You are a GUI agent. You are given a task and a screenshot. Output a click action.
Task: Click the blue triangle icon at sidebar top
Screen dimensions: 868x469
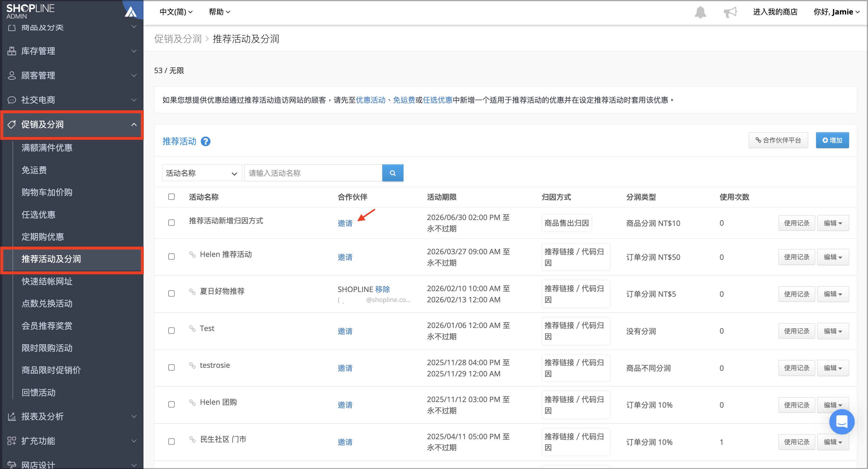point(131,12)
